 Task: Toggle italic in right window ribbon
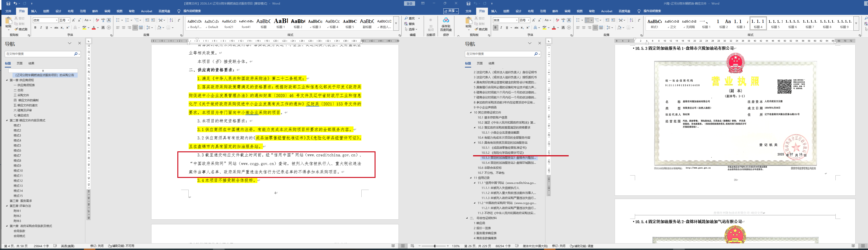[501, 28]
